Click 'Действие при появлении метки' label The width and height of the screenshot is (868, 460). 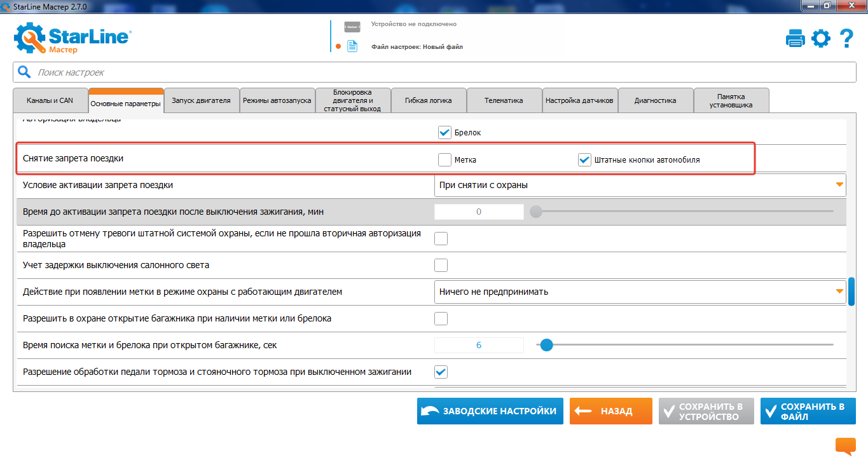tap(183, 292)
